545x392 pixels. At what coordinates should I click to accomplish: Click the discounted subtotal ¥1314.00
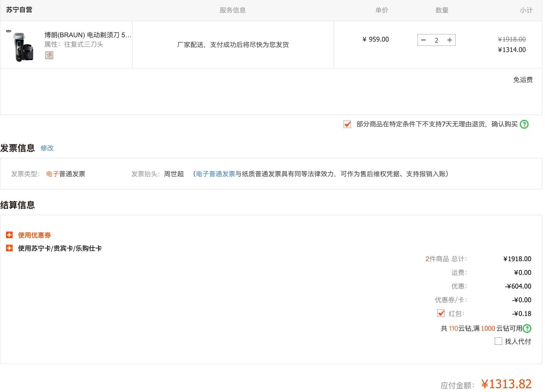(512, 50)
